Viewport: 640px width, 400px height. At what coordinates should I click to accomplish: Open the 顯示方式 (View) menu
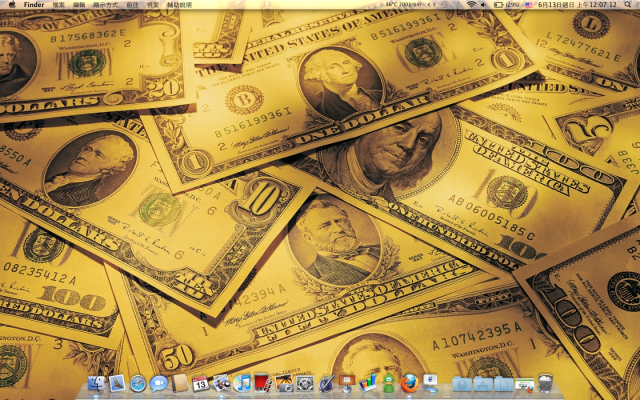click(x=105, y=4)
